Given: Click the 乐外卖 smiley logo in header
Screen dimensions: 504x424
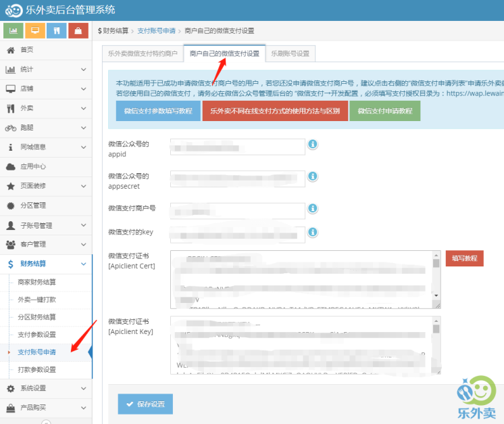Looking at the screenshot, I should click(14, 10).
